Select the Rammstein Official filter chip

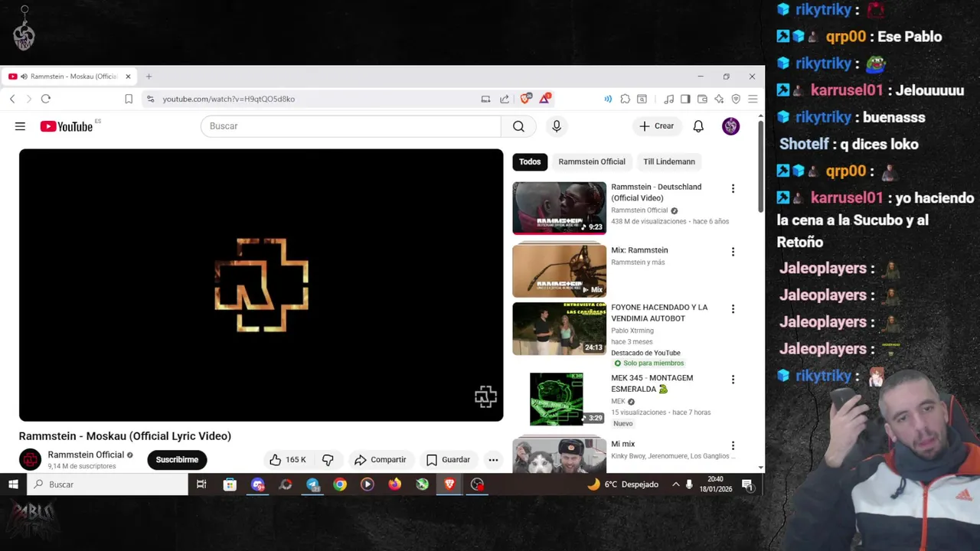592,161
